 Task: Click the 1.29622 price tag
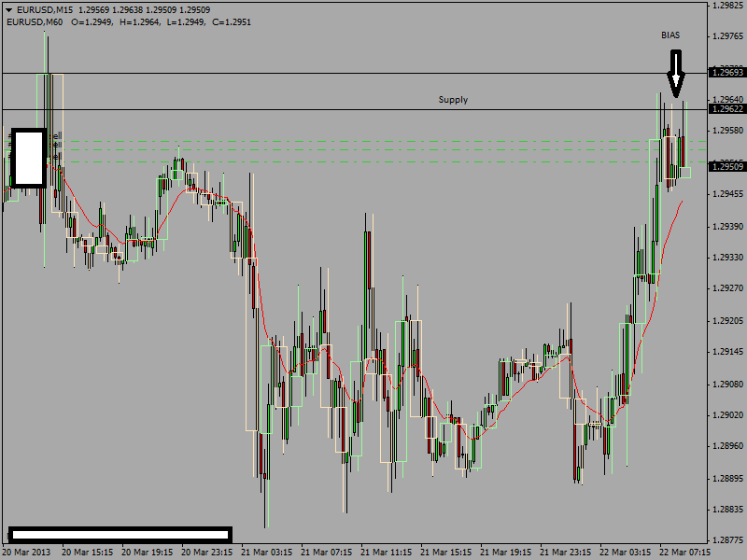pyautogui.click(x=727, y=109)
